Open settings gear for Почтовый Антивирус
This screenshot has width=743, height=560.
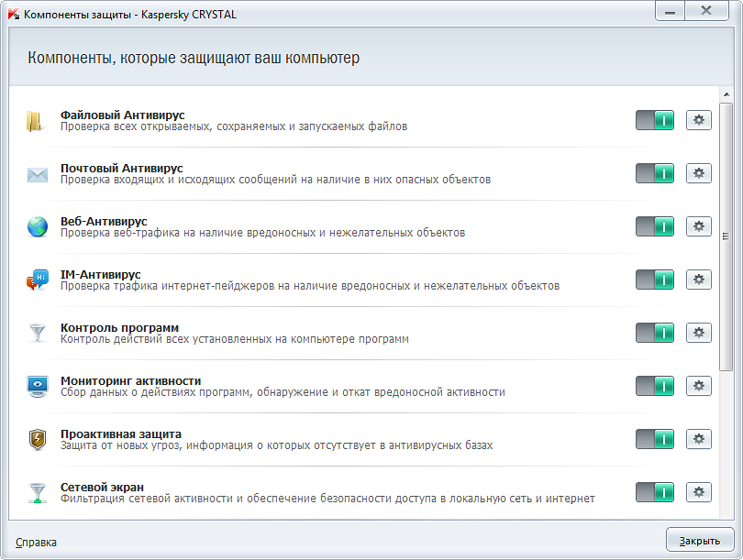tap(698, 173)
